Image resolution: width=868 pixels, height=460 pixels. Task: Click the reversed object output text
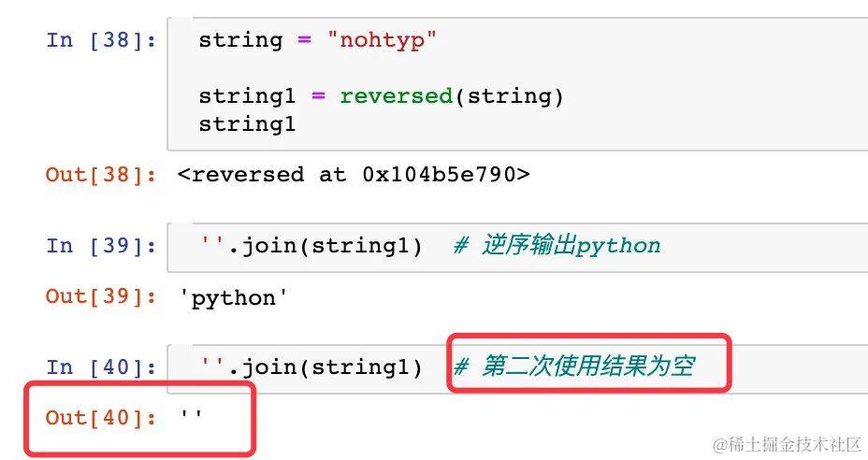(354, 175)
